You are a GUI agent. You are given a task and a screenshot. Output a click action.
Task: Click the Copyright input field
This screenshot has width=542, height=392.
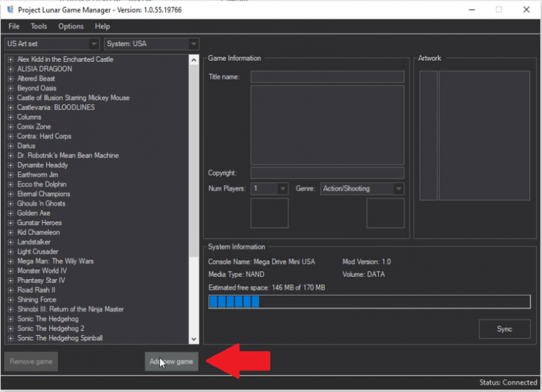click(327, 173)
